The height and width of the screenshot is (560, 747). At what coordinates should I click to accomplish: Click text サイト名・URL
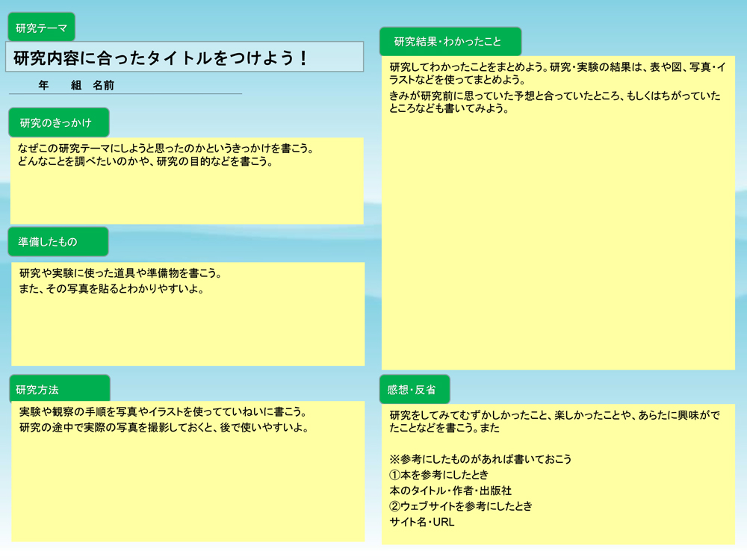421,522
